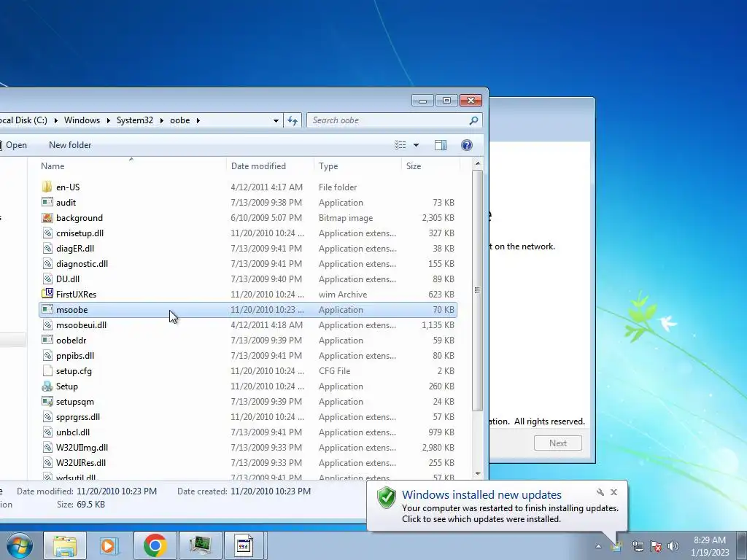Click the en-US folder icon
Viewport: 747px width, 560px height.
coord(47,187)
